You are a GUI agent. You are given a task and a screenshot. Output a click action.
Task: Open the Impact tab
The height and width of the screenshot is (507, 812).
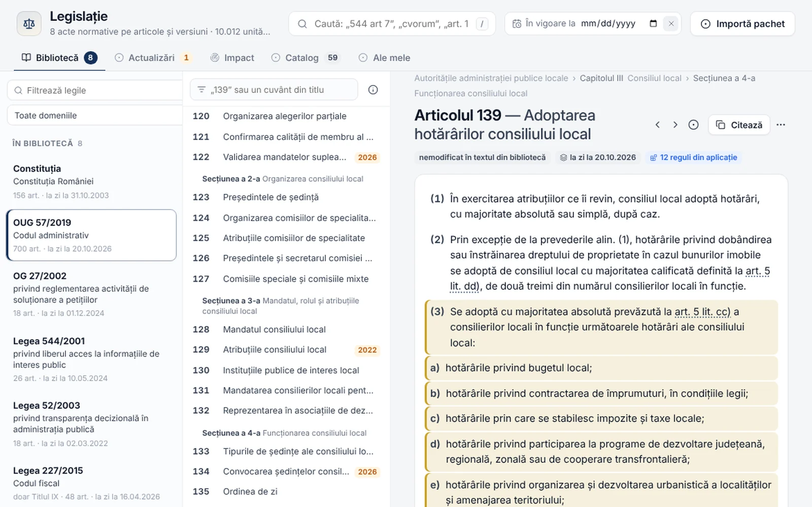coord(232,58)
